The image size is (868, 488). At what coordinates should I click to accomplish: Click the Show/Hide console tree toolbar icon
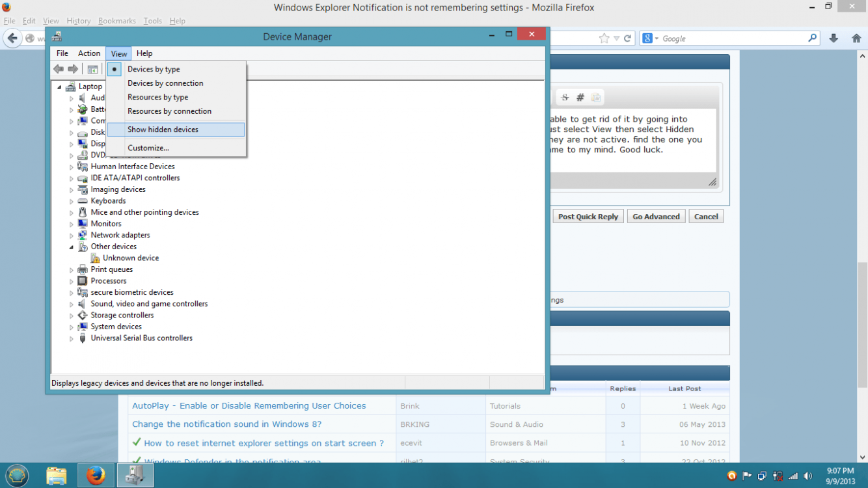[92, 70]
